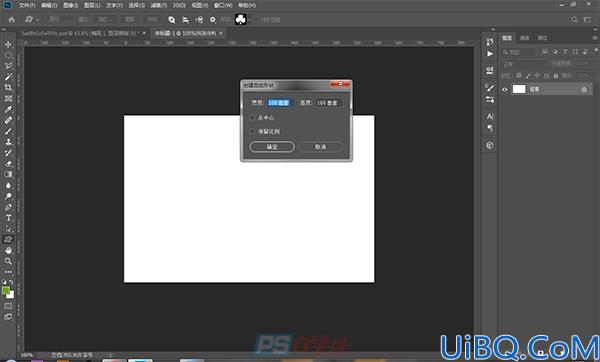The height and width of the screenshot is (362, 600).
Task: Select the Hand tool
Action: (8, 251)
